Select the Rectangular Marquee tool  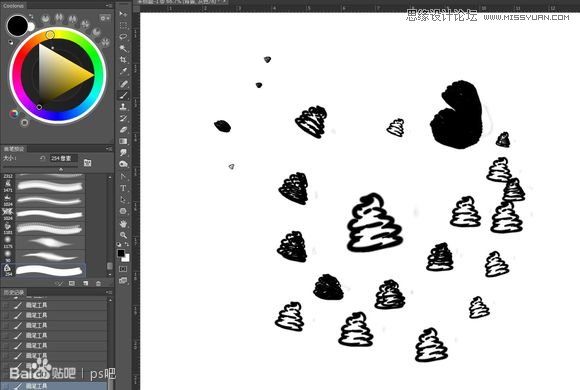pos(123,25)
